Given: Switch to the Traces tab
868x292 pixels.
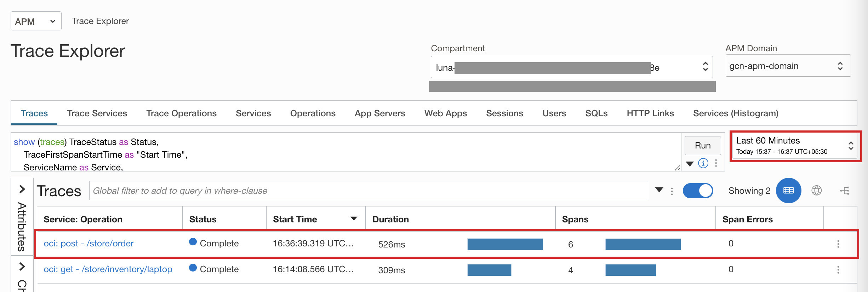Looking at the screenshot, I should click(34, 113).
